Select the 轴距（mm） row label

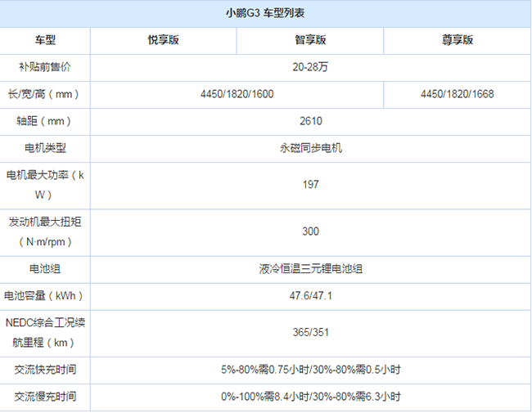(x=44, y=121)
